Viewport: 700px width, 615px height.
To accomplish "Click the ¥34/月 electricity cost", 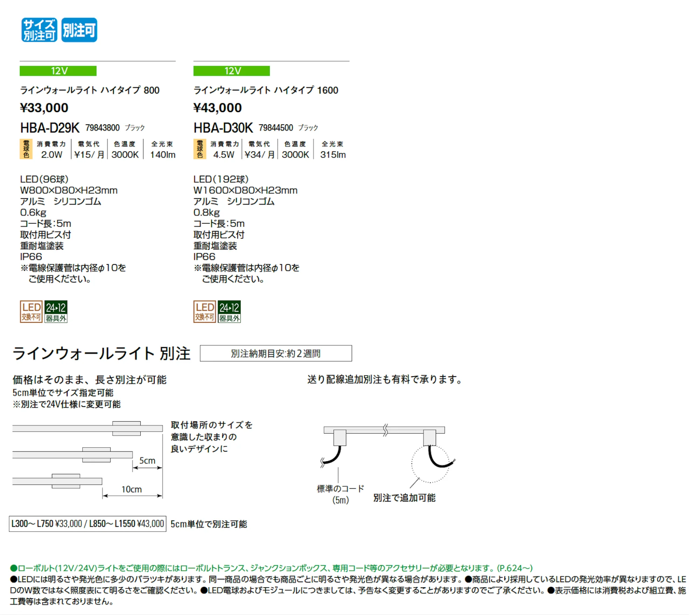I will point(260,154).
